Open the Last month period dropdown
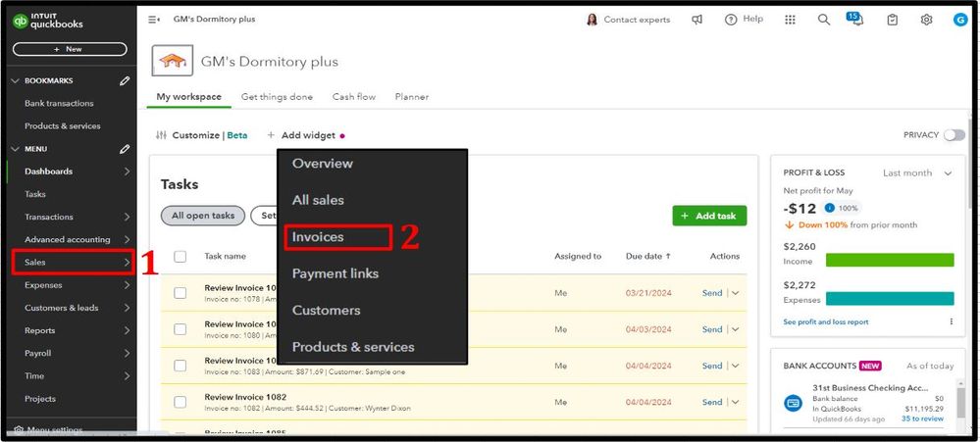Image resolution: width=980 pixels, height=442 pixels. (x=917, y=172)
